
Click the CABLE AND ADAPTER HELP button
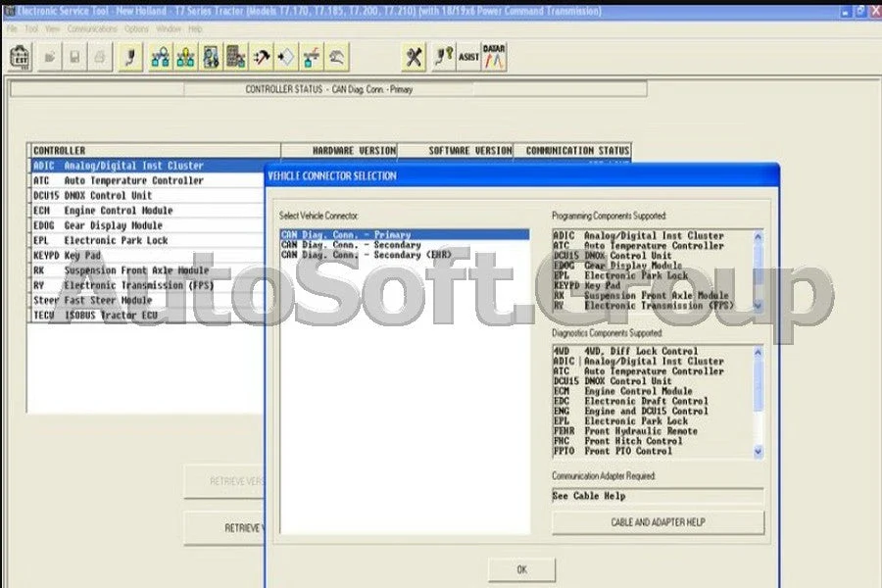658,522
